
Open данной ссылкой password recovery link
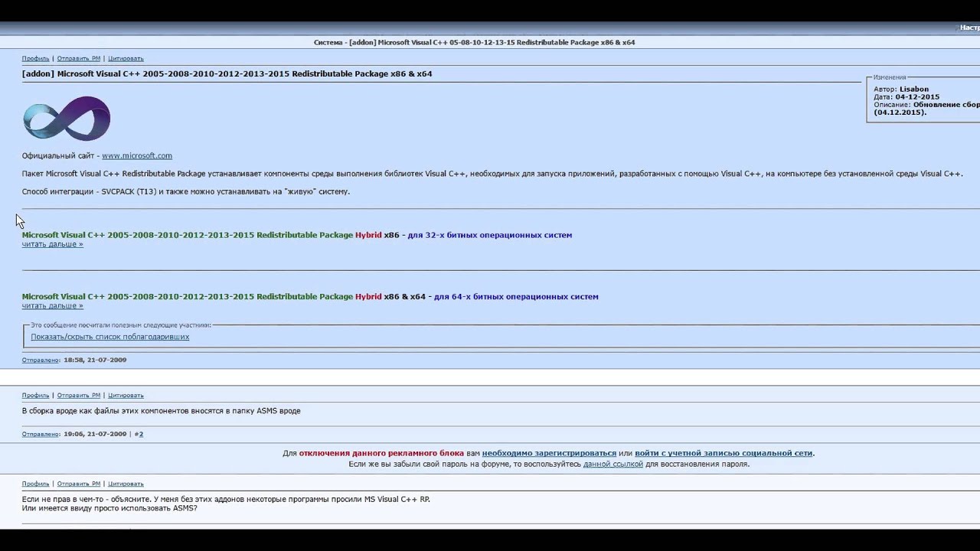click(x=613, y=464)
